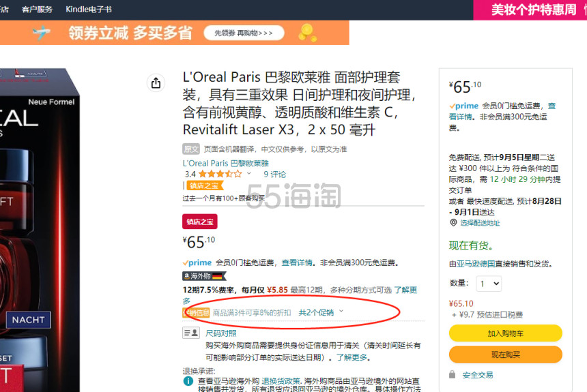Click the prime logo under main price
This screenshot has height=392, width=587.
(x=197, y=262)
